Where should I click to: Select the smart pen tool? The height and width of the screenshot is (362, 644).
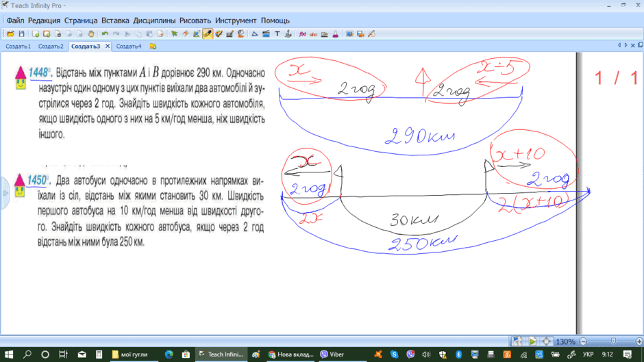tap(197, 34)
